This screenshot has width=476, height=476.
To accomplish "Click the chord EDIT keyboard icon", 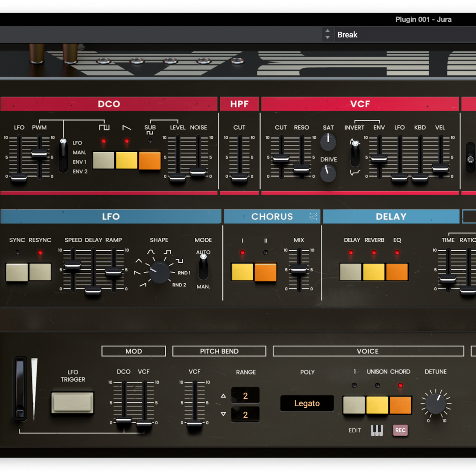I will (377, 430).
